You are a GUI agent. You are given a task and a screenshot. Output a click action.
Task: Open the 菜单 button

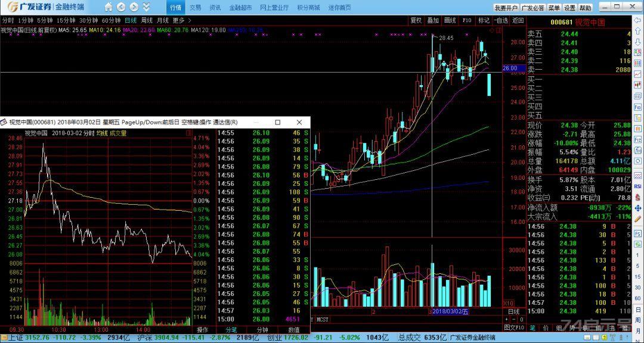point(554,8)
